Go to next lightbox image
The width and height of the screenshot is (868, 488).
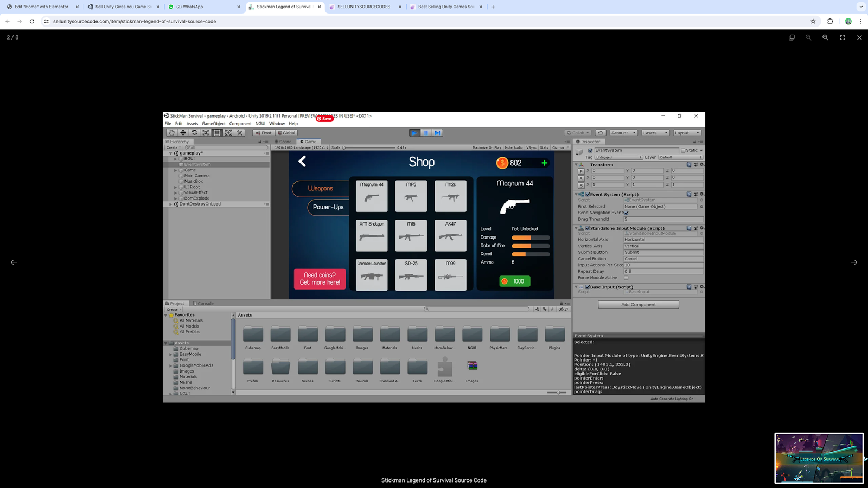[854, 262]
